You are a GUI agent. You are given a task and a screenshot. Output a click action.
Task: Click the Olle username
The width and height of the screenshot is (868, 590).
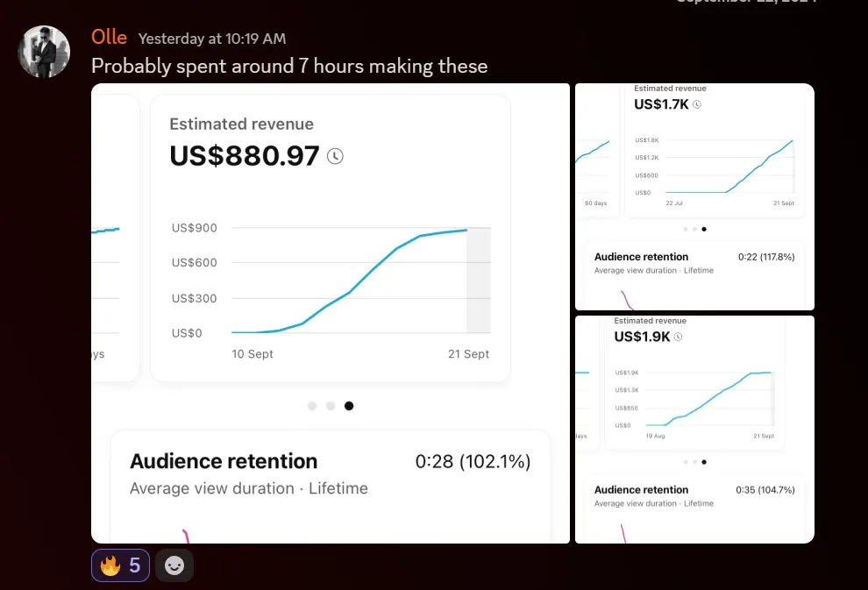[x=109, y=37]
